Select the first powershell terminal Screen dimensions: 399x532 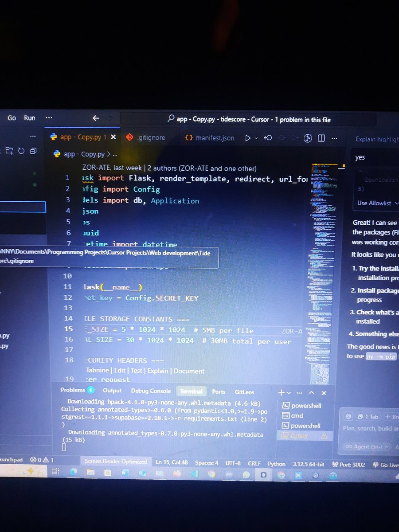coord(302,405)
